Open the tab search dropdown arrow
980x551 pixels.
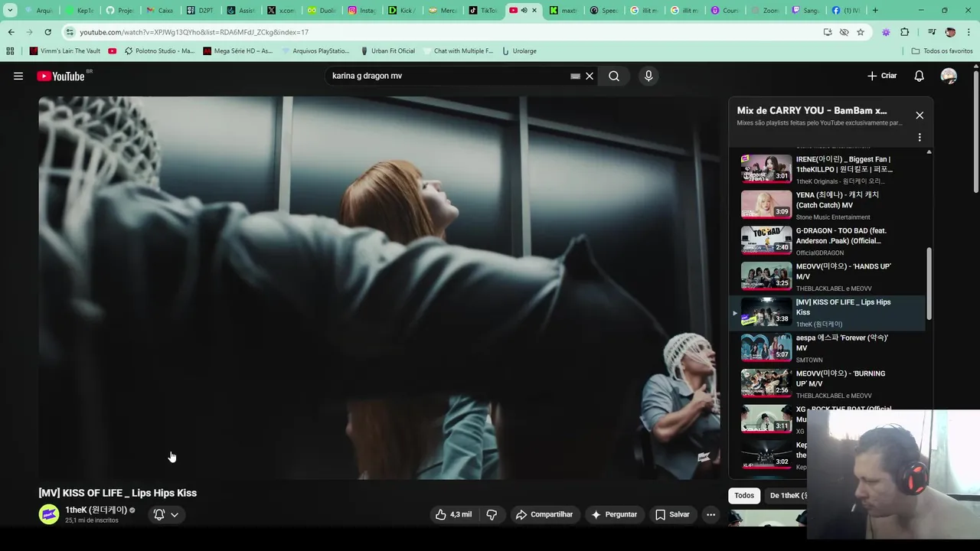tap(10, 11)
